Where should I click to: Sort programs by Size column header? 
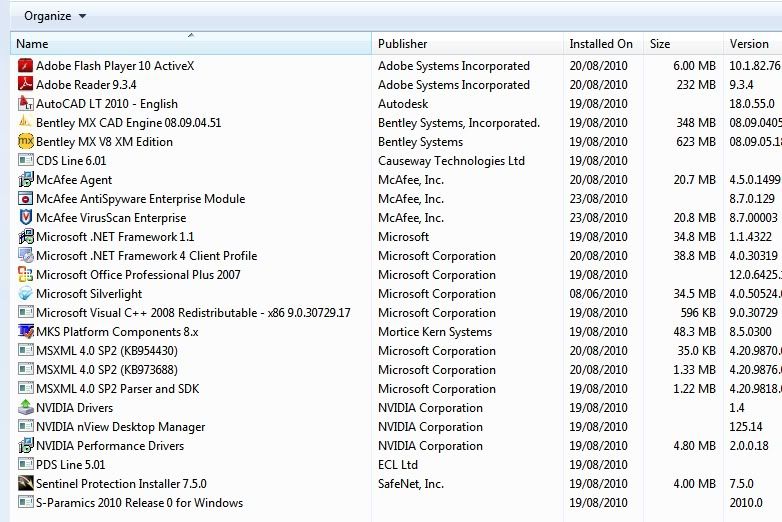click(x=684, y=44)
